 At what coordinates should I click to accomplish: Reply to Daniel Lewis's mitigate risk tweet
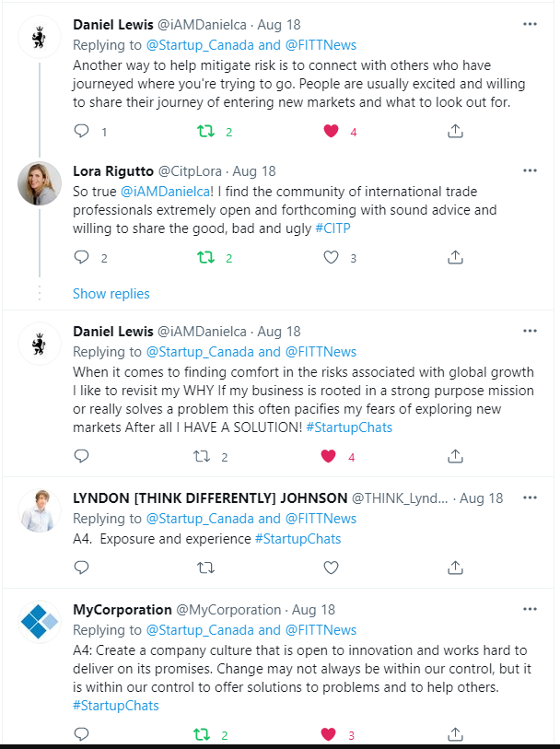pyautogui.click(x=81, y=132)
